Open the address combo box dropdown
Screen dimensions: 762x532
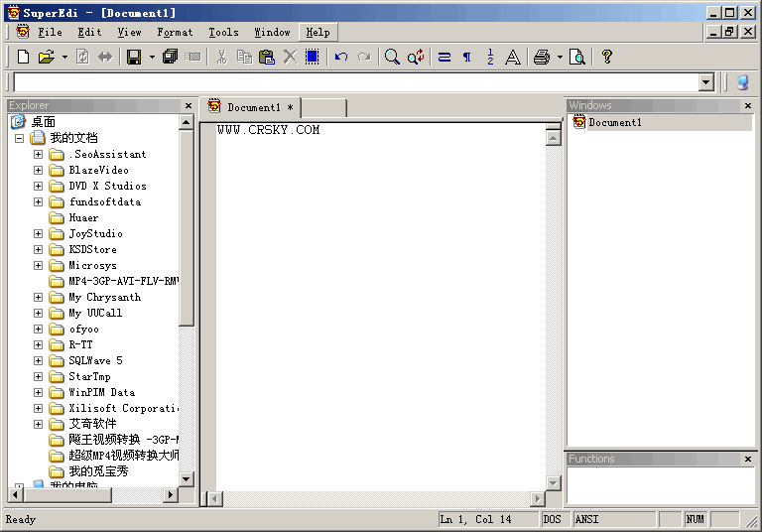(x=706, y=83)
